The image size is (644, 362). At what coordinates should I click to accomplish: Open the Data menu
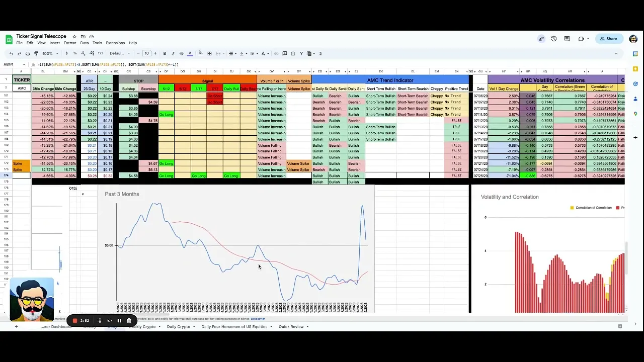[x=85, y=43]
